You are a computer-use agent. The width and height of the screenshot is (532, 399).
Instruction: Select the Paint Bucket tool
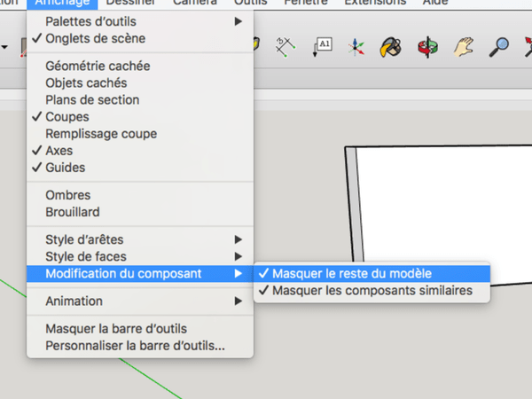(391, 45)
